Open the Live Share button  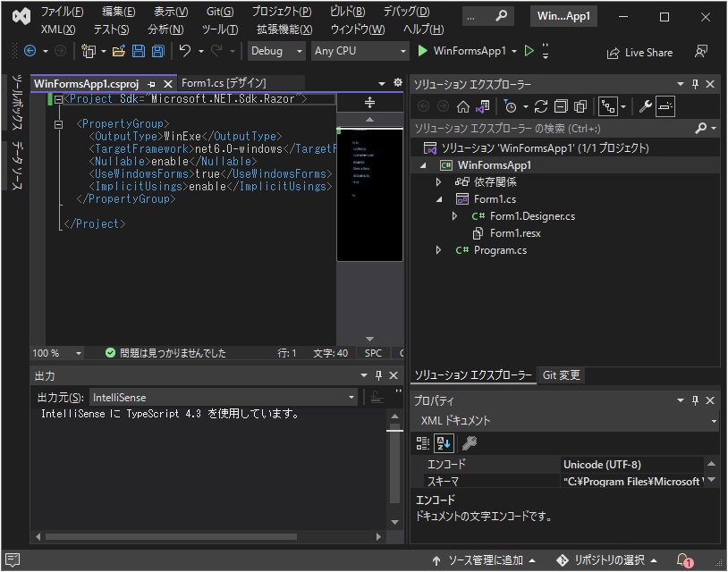[x=639, y=53]
